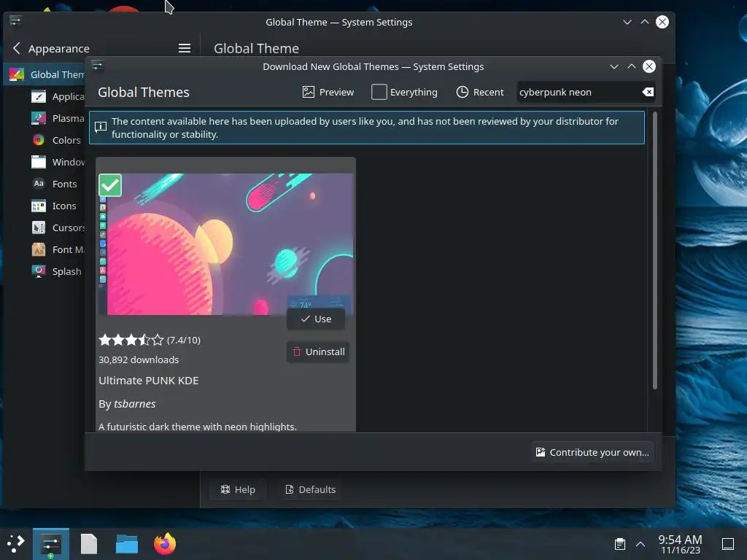Click the author name tsbarnes
Image resolution: width=747 pixels, height=560 pixels.
135,404
